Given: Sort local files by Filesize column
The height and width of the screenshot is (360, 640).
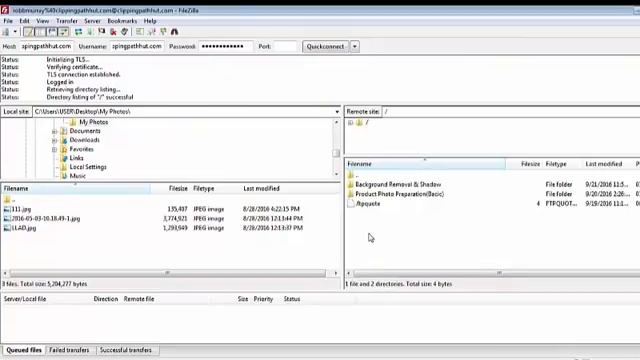Looking at the screenshot, I should pos(178,189).
